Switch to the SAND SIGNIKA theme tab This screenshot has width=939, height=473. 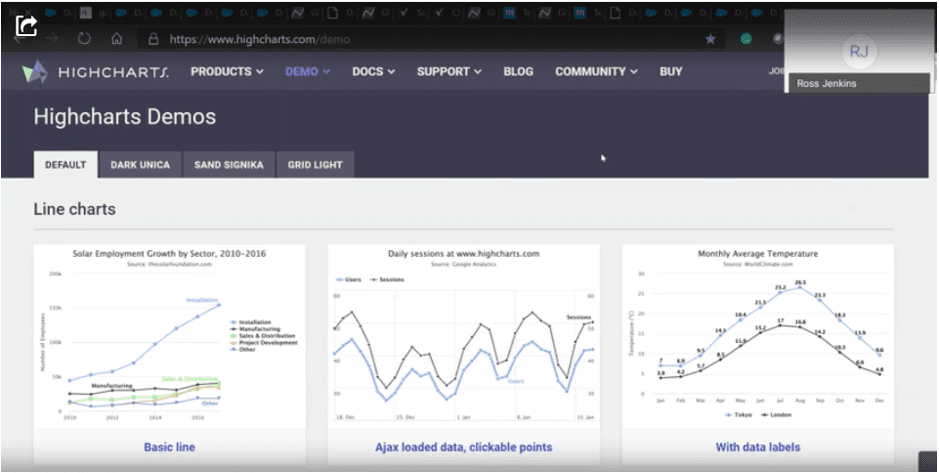(229, 165)
